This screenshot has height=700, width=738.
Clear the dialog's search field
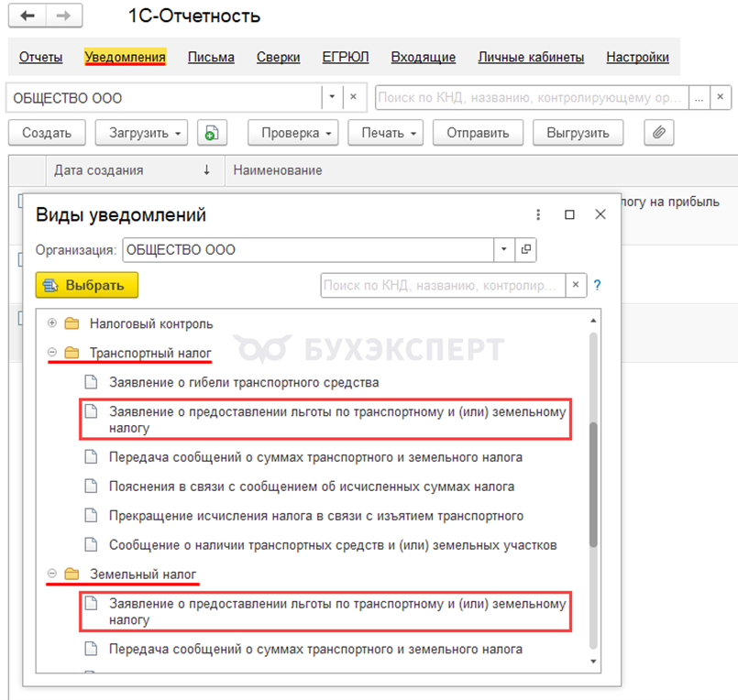575,285
